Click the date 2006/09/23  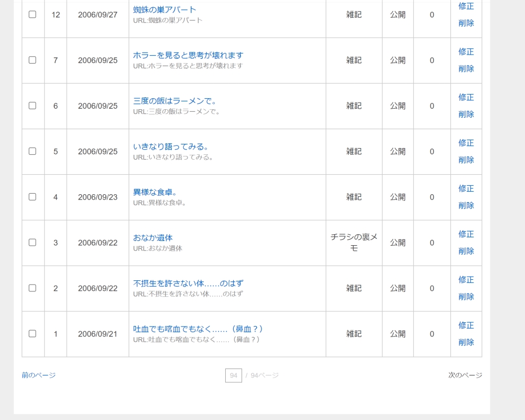coord(98,197)
